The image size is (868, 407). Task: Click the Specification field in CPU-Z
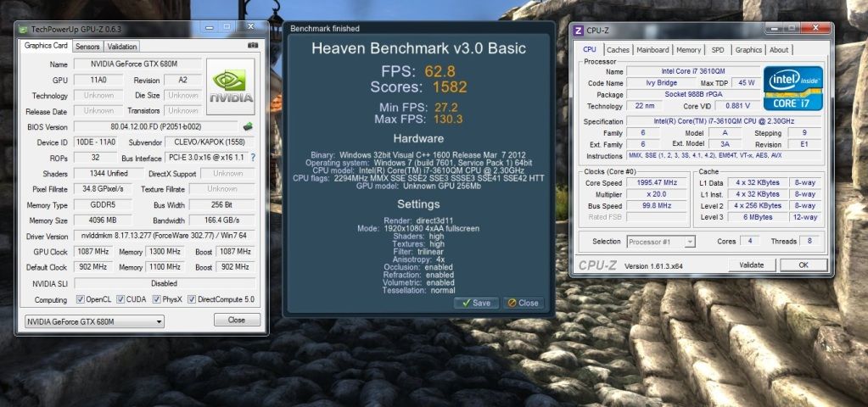point(724,121)
